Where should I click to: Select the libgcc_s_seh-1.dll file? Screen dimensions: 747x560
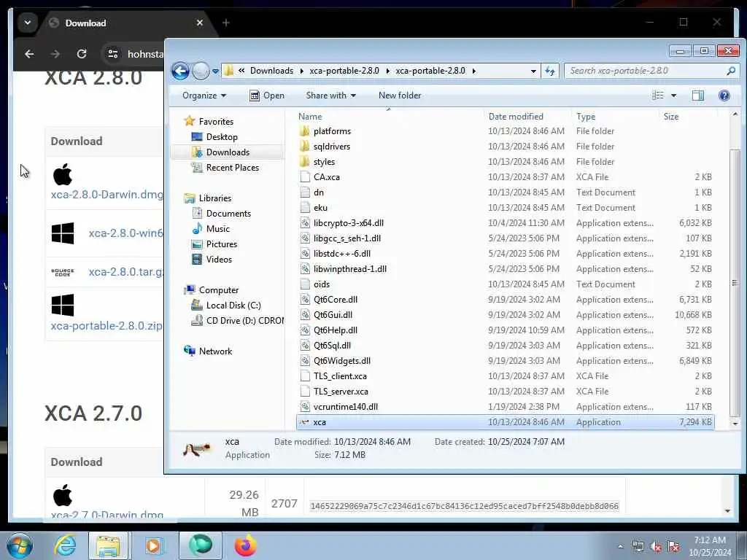[x=347, y=238]
